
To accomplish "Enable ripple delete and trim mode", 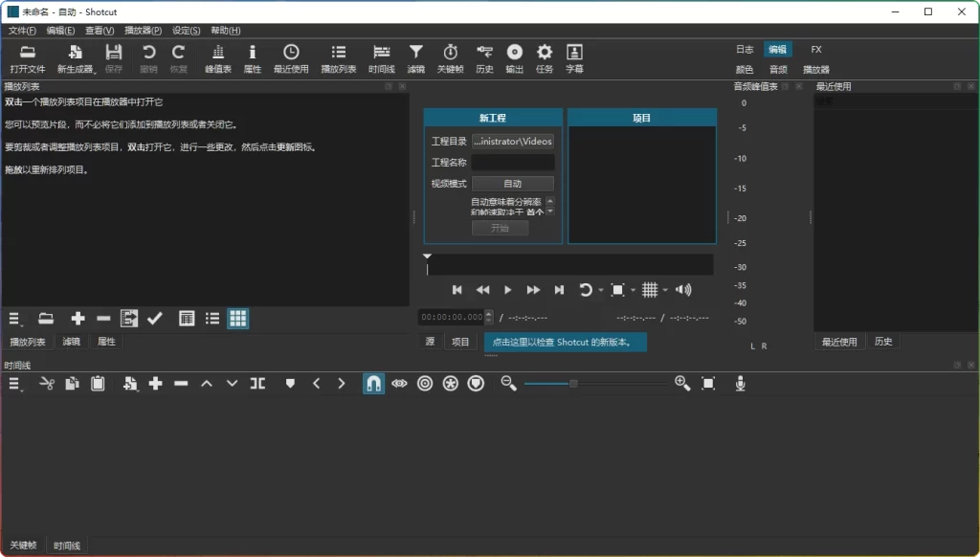I will click(425, 383).
